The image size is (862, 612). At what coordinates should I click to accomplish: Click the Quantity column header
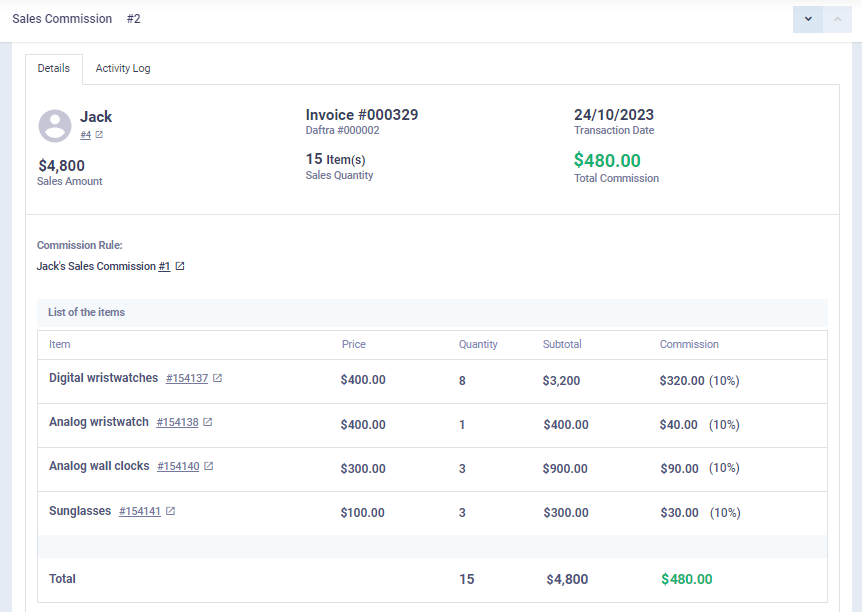pos(478,344)
